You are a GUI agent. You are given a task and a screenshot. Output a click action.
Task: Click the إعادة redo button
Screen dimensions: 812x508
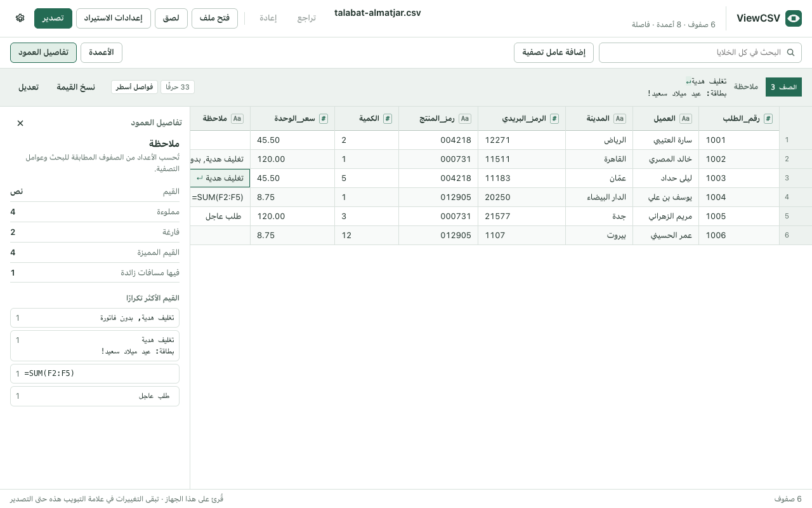(x=268, y=18)
